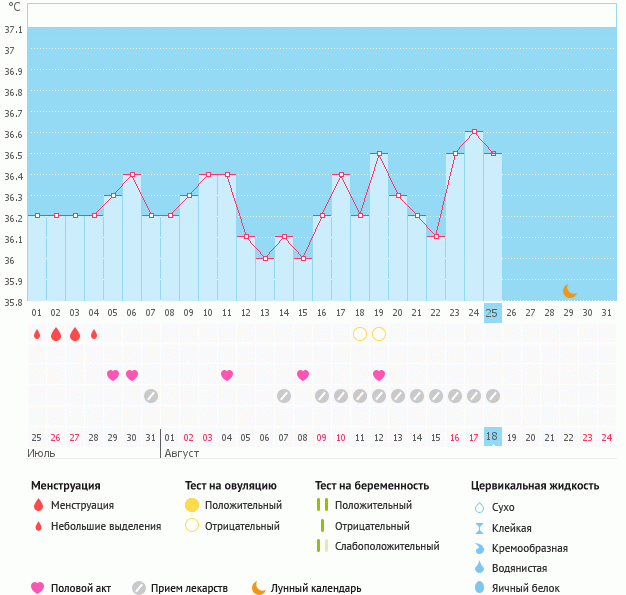Click the menstruation drop on cycle day 02
The width and height of the screenshot is (626, 595).
tap(56, 334)
